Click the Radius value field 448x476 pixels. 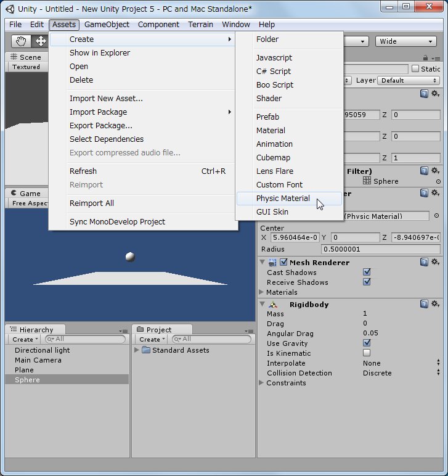click(x=380, y=249)
